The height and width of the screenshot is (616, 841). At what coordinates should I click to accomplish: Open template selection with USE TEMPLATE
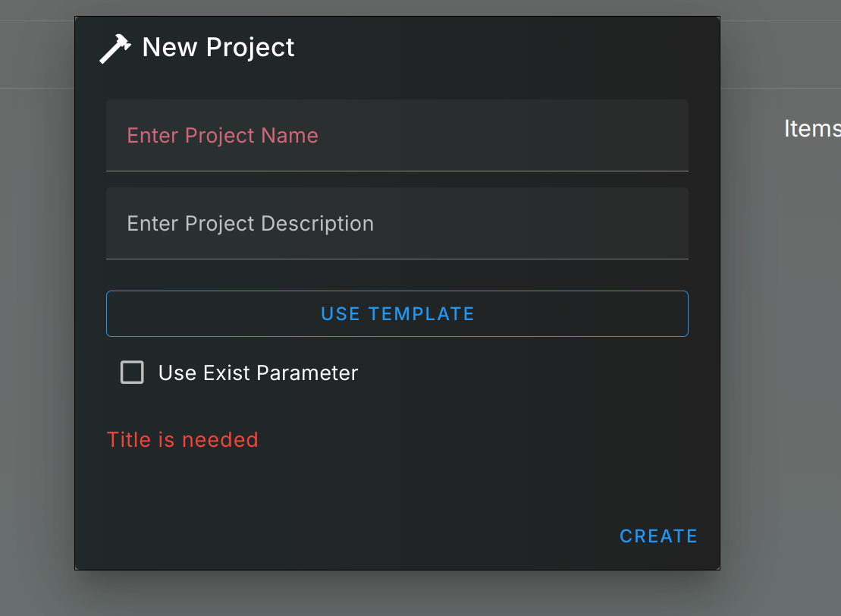click(x=397, y=314)
